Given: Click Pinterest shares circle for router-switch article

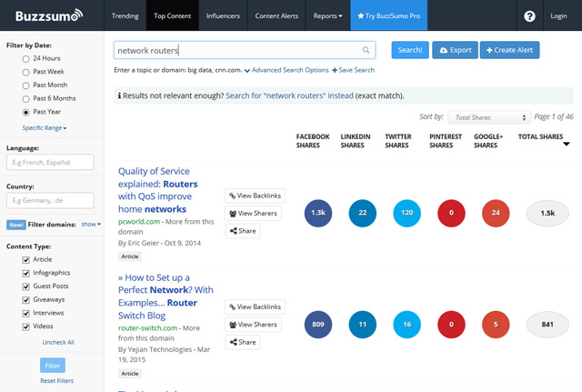Looking at the screenshot, I should tap(451, 324).
